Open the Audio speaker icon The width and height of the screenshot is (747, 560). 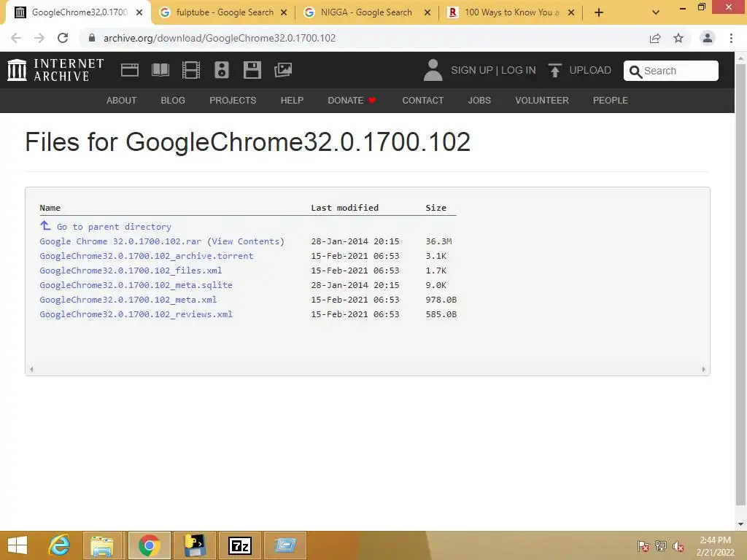click(x=222, y=70)
